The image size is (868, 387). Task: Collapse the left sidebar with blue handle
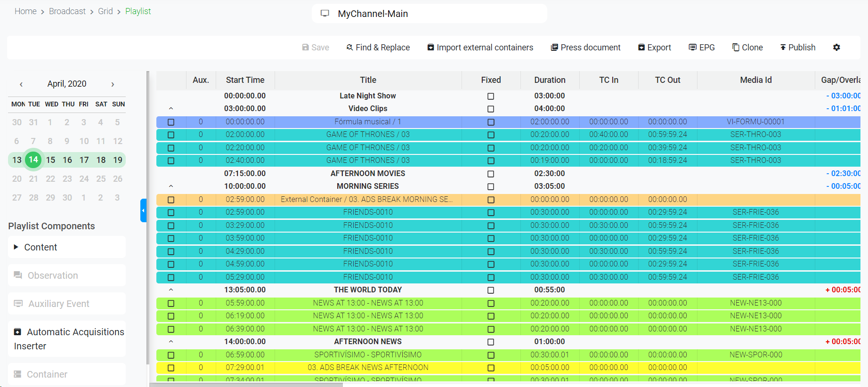(x=143, y=210)
